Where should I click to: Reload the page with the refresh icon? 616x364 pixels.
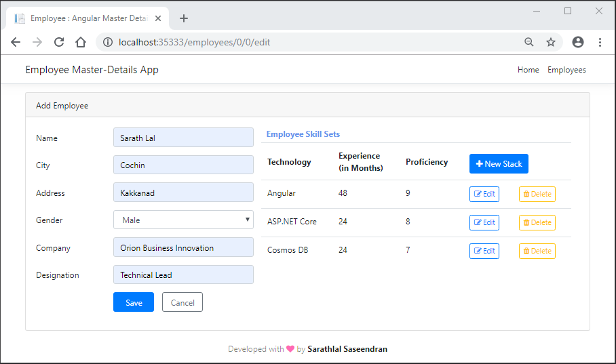[59, 42]
